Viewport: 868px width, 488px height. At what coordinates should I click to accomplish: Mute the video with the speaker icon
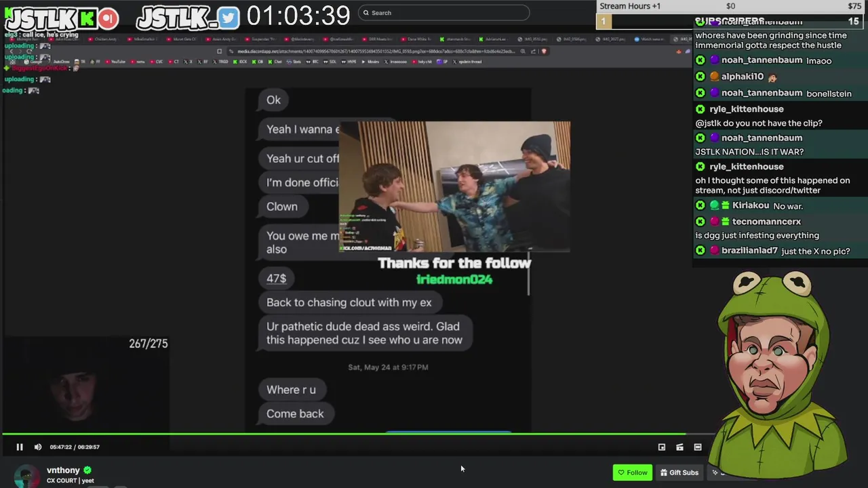[38, 447]
